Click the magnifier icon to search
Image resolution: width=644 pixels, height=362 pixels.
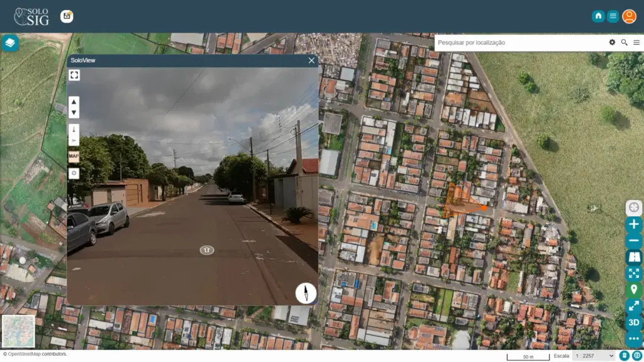click(625, 42)
